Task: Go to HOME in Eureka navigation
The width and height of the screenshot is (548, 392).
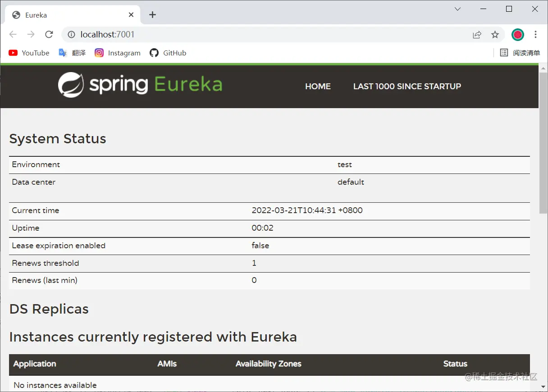Action: (x=318, y=87)
